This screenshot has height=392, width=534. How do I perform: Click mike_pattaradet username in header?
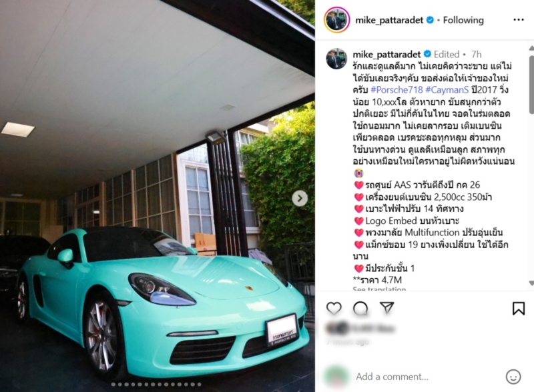click(389, 21)
